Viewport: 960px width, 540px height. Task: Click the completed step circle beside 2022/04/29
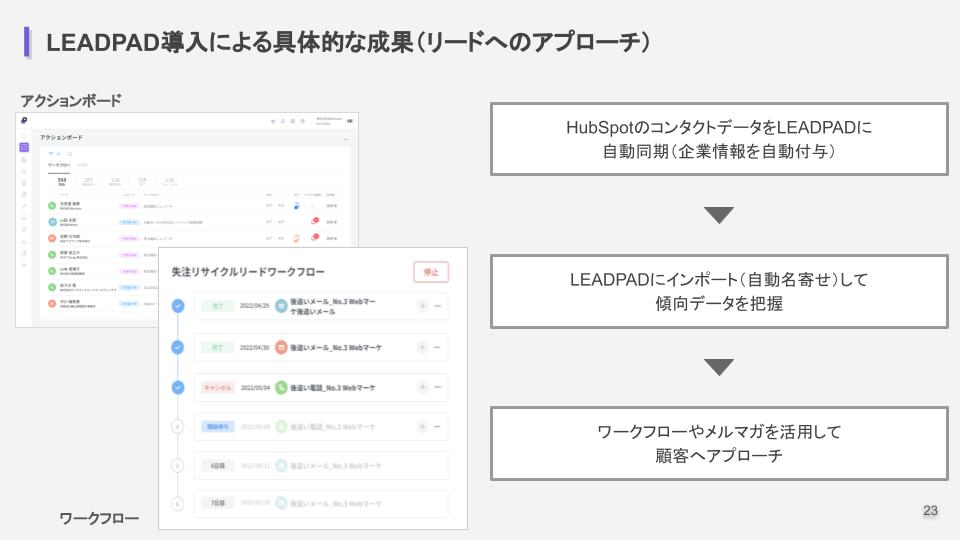[178, 306]
